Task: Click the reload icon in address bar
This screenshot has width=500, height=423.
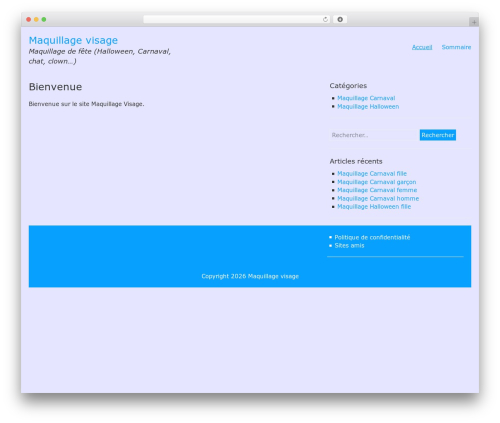Action: [325, 19]
